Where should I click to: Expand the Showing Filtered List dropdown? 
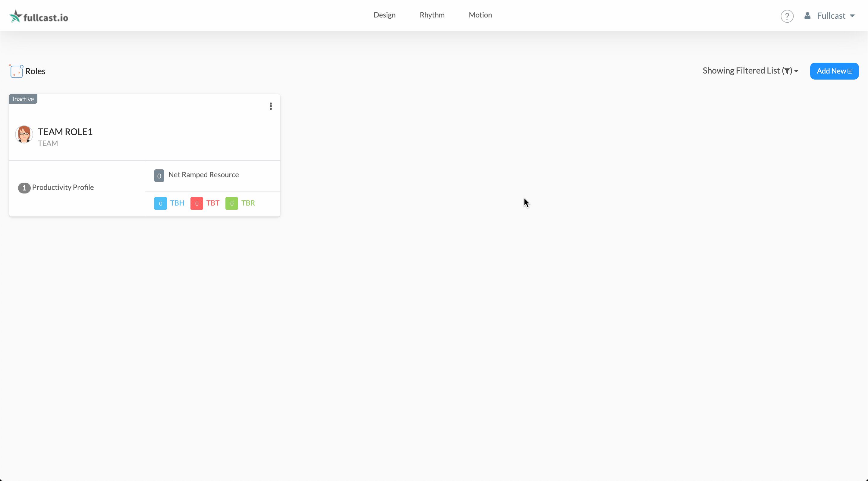point(750,71)
